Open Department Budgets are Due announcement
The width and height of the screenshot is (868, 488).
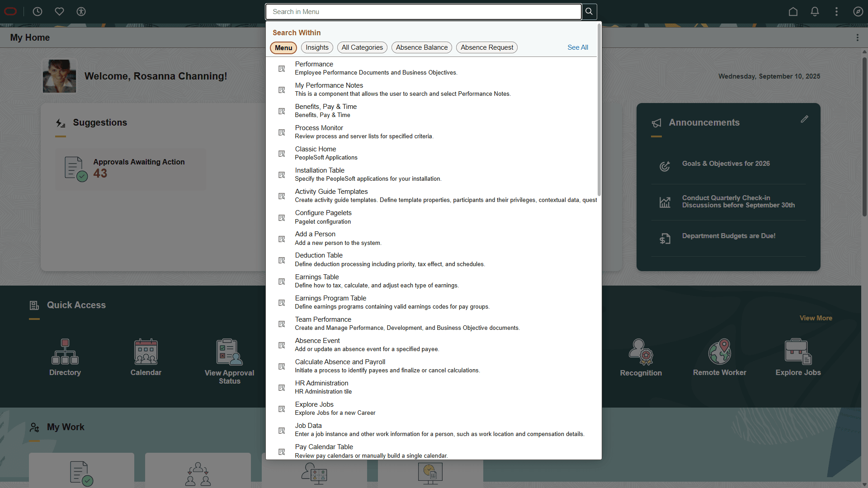pos(728,236)
